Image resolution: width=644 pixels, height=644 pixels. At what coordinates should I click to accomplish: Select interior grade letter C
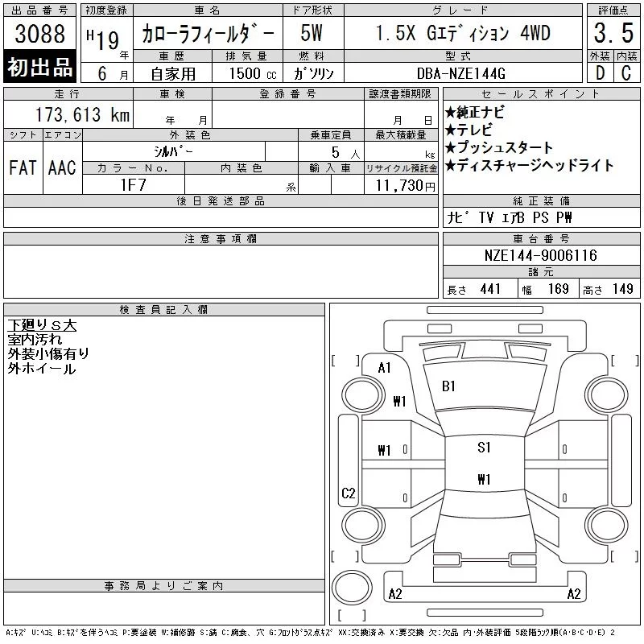(x=626, y=73)
